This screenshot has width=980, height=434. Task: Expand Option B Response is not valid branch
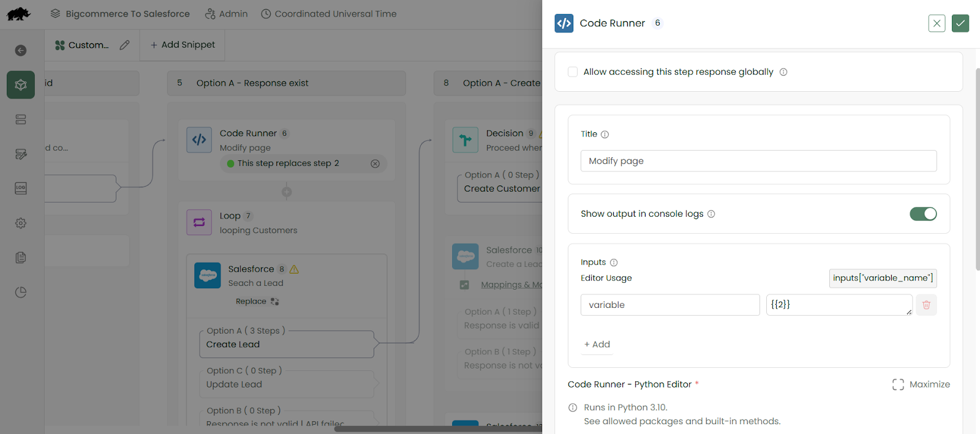pos(287,418)
